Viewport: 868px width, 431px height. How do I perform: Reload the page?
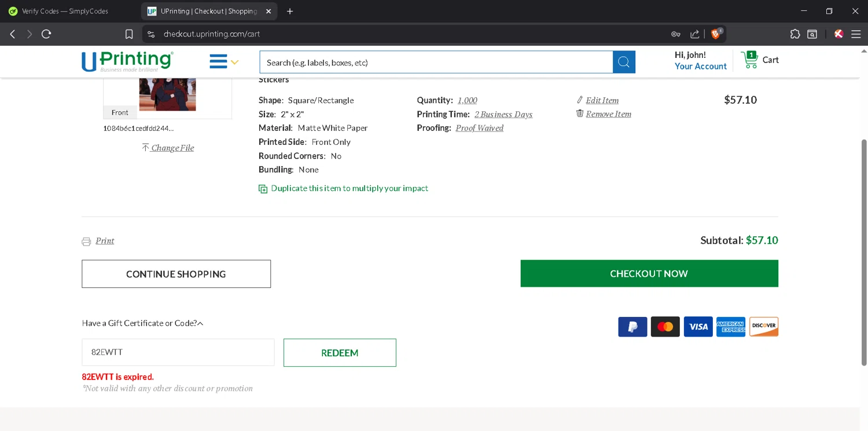(x=46, y=34)
